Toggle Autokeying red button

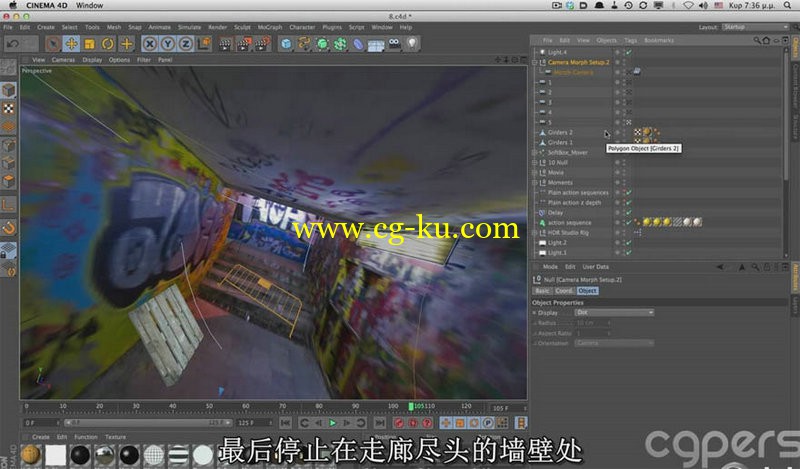[x=413, y=423]
